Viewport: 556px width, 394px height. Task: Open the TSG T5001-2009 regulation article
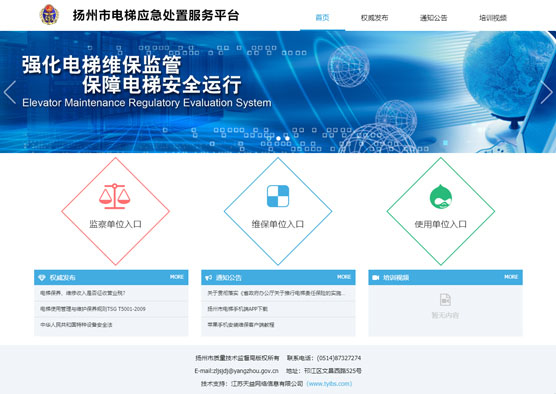pyautogui.click(x=93, y=309)
